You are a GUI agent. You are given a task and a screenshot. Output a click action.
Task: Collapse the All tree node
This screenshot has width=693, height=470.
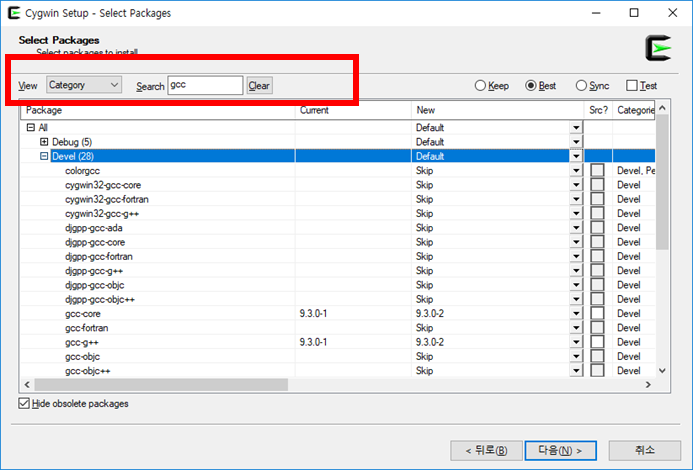click(30, 128)
